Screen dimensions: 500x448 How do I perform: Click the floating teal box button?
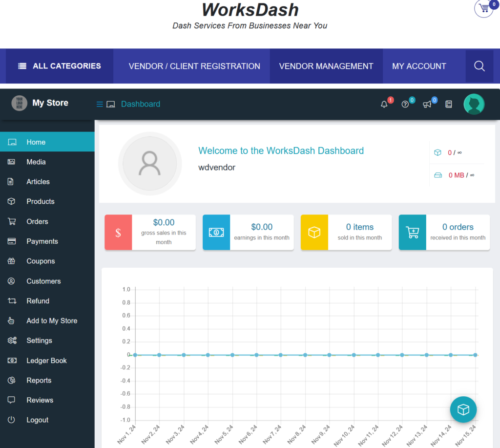(463, 409)
